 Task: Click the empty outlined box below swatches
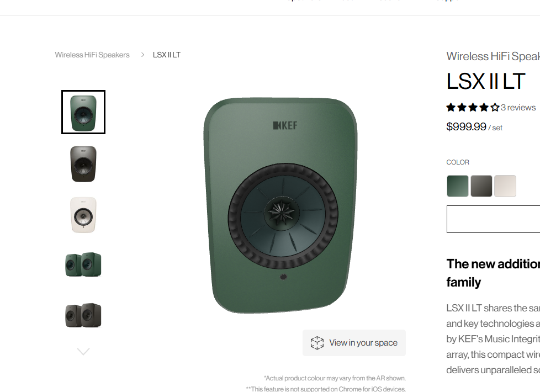493,219
